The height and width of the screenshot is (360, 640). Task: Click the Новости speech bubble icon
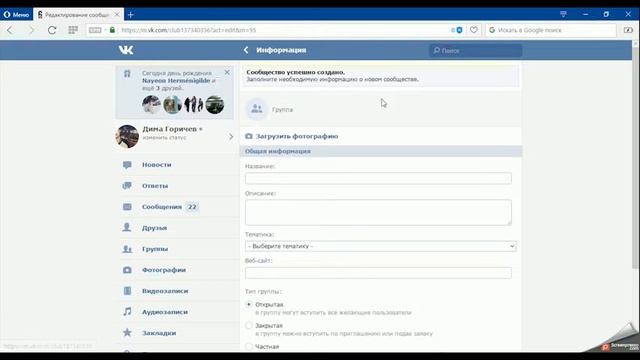(127, 165)
